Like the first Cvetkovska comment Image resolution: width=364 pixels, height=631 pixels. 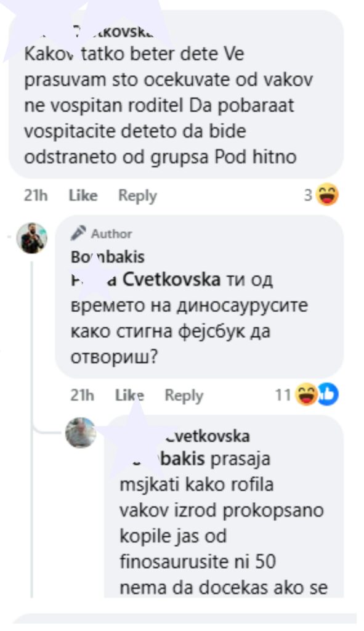83,195
